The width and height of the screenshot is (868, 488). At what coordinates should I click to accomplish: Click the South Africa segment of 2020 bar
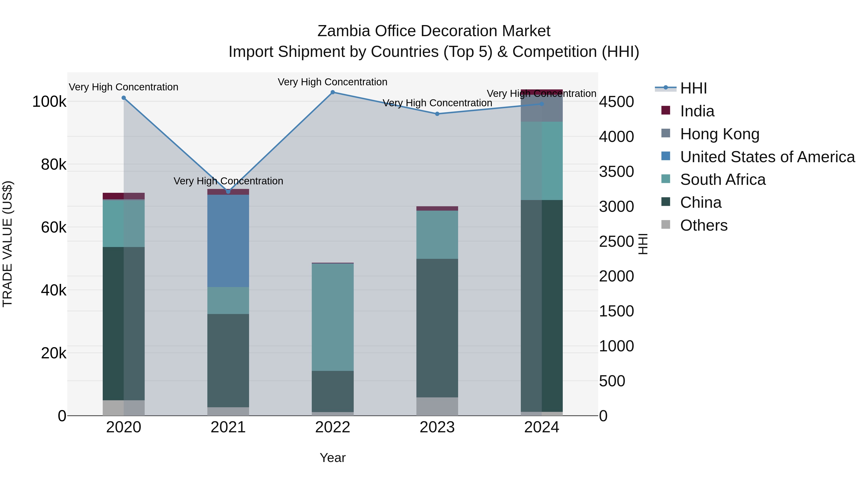point(124,224)
